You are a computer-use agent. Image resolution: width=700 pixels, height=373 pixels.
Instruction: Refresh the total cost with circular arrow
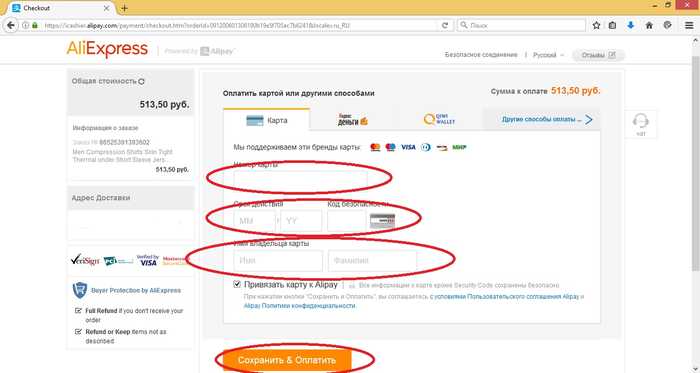pos(142,82)
